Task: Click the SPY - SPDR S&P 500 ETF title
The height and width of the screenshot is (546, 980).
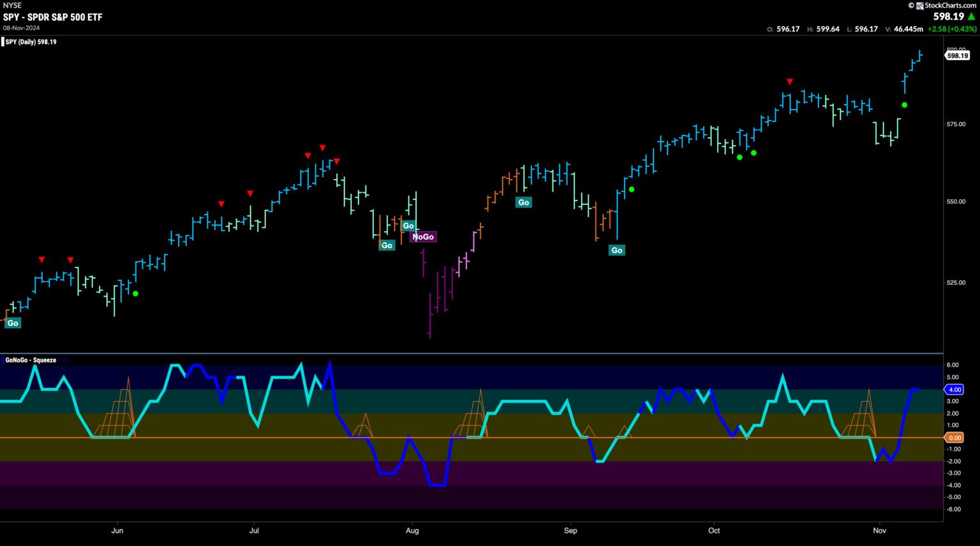Action: point(52,17)
